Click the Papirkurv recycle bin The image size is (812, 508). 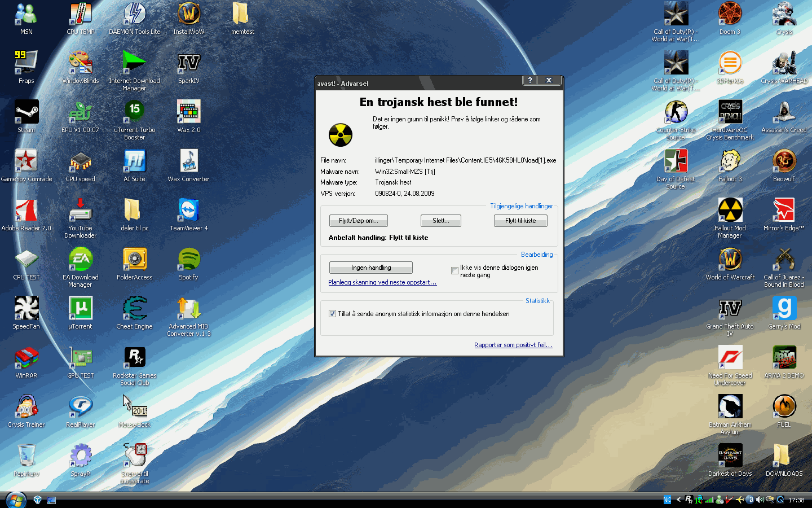click(x=27, y=460)
